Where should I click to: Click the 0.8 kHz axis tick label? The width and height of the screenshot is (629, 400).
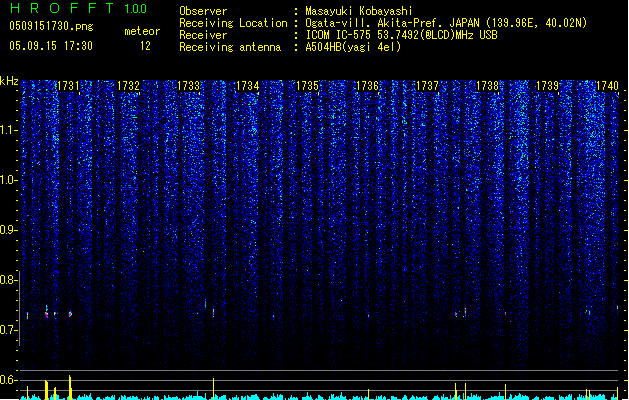click(8, 280)
